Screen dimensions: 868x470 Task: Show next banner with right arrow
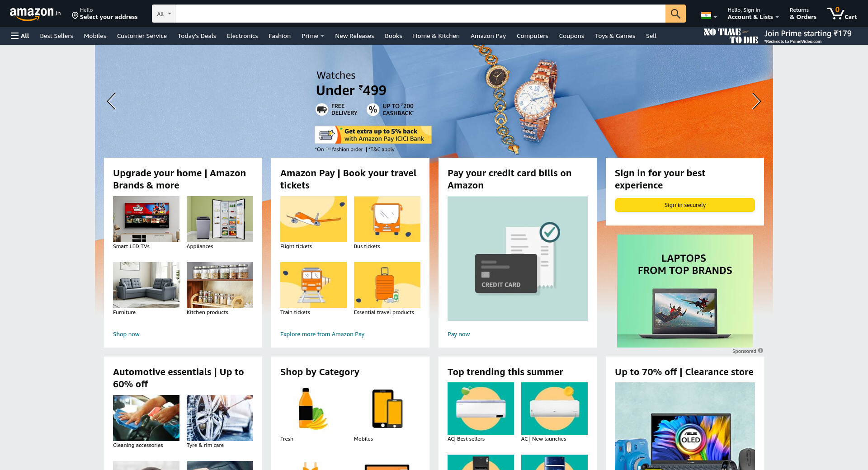(756, 101)
